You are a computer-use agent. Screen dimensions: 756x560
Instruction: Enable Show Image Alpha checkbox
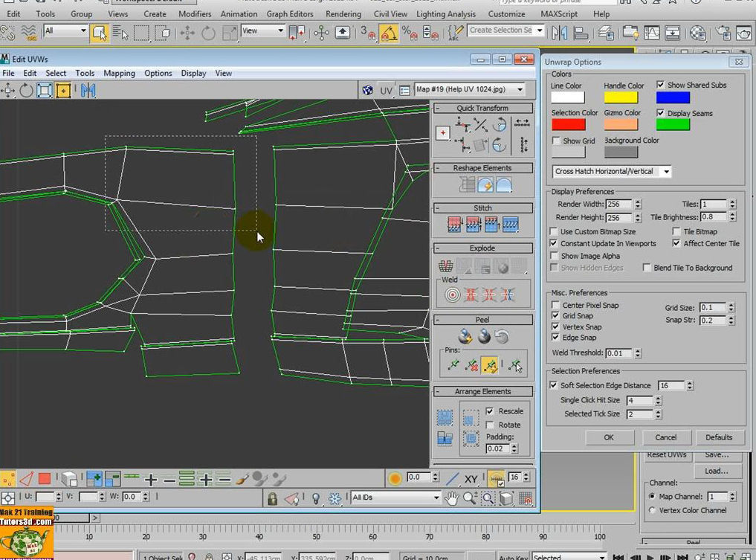(x=554, y=256)
